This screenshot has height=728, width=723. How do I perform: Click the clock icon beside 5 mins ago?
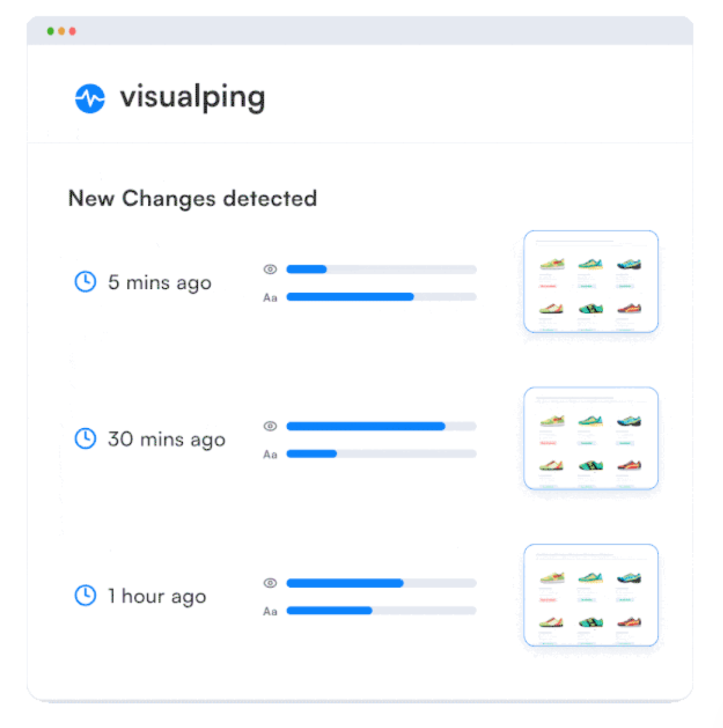point(85,282)
